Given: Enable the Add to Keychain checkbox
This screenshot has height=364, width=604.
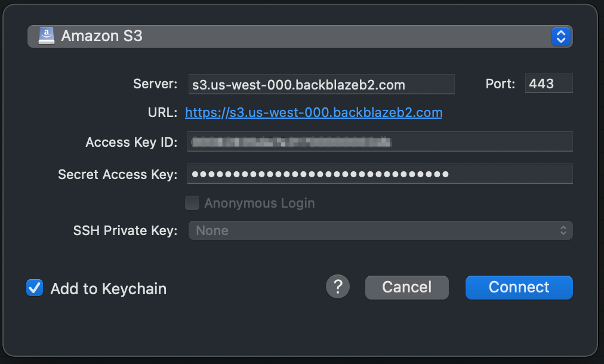Looking at the screenshot, I should [34, 288].
